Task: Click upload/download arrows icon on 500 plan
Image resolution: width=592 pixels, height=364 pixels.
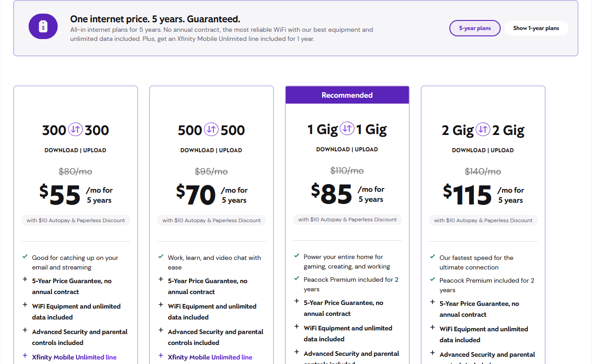Action: click(211, 130)
